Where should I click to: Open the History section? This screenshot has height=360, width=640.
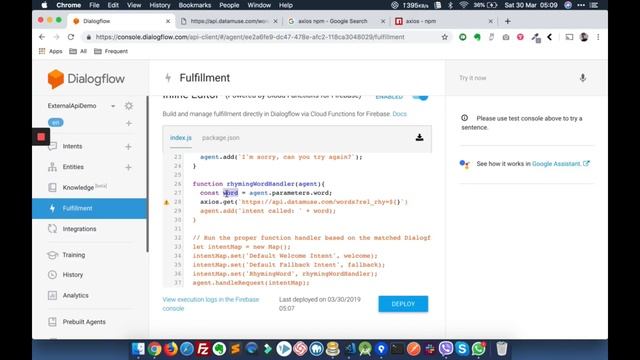72,275
